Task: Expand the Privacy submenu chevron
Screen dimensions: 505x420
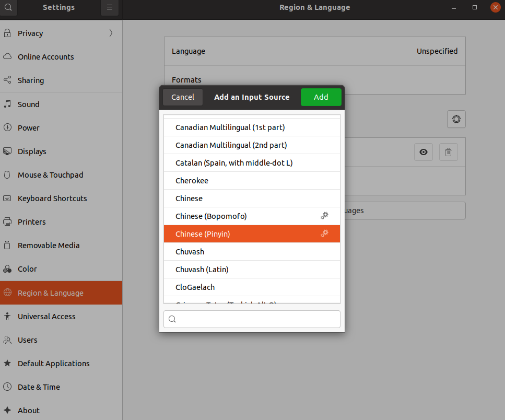Action: (111, 33)
